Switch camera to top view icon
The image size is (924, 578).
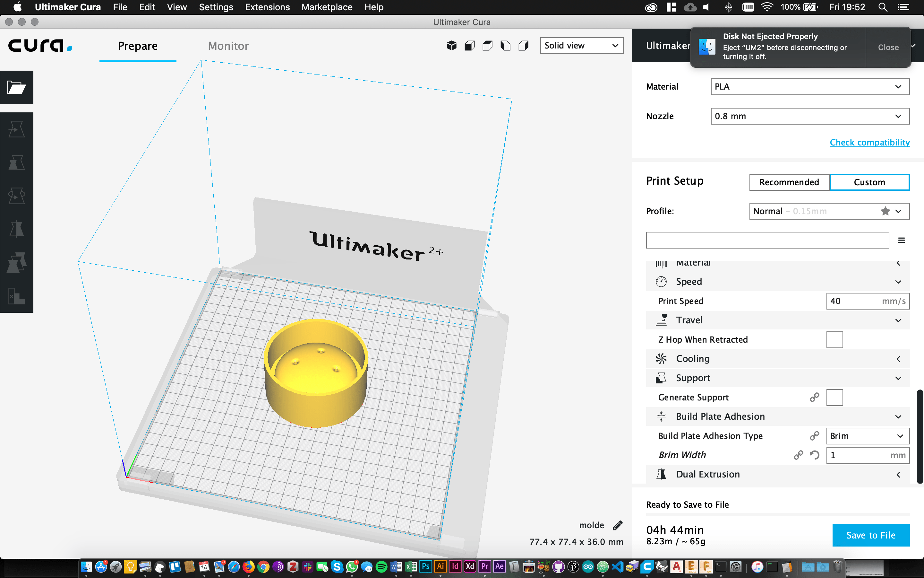(x=488, y=46)
